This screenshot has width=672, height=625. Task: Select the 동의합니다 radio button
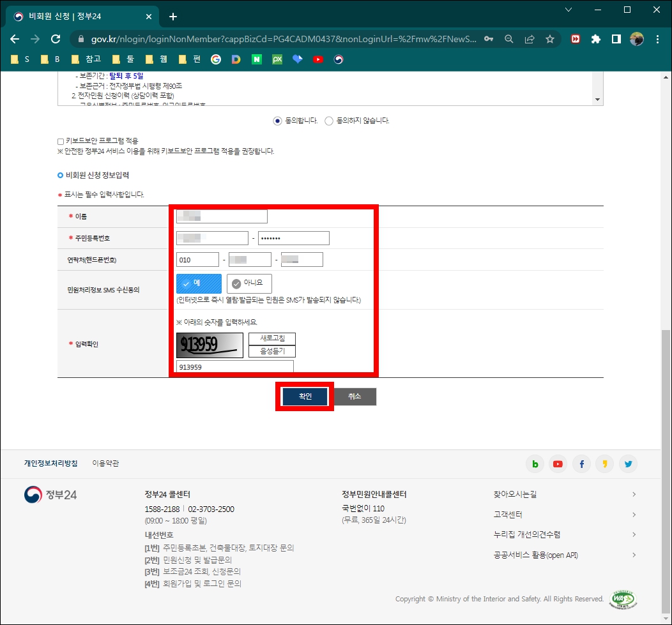pyautogui.click(x=277, y=121)
